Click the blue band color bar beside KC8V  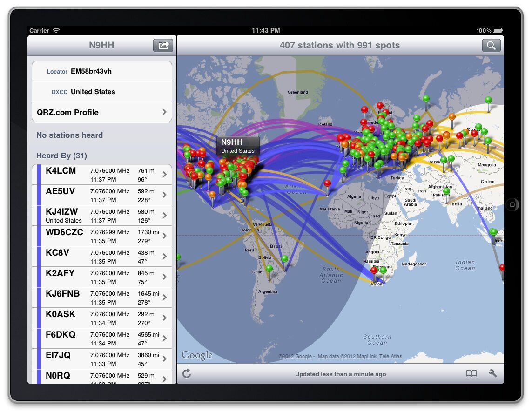pos(39,257)
